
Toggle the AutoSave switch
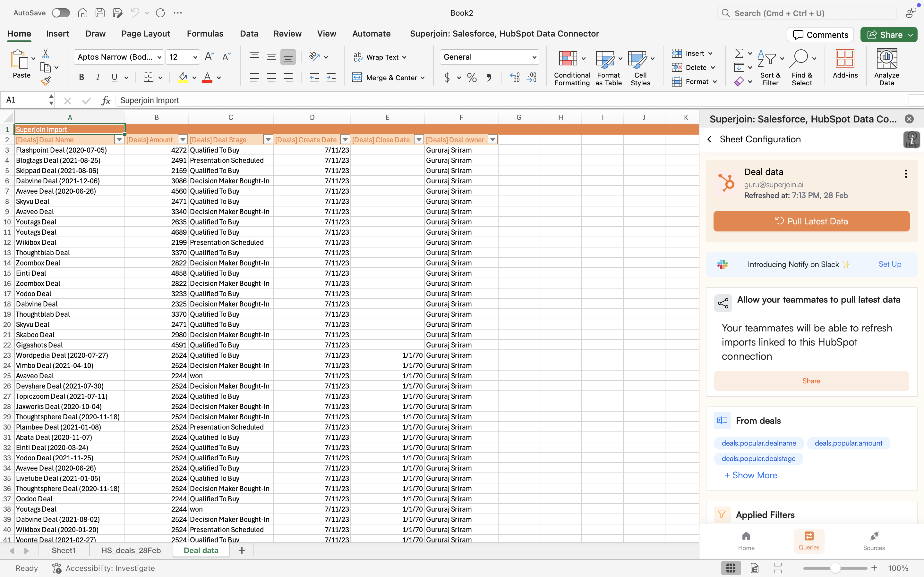point(61,13)
